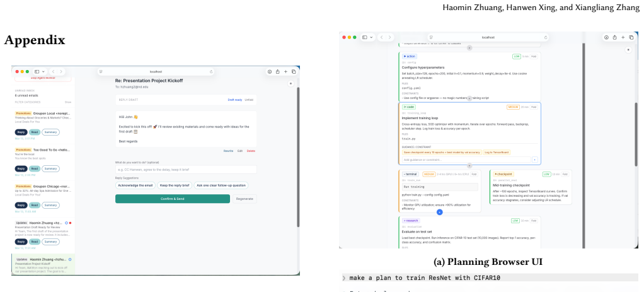Select 'Acknowledge the email' reply suggestion
This screenshot has width=644, height=292.
click(x=135, y=185)
